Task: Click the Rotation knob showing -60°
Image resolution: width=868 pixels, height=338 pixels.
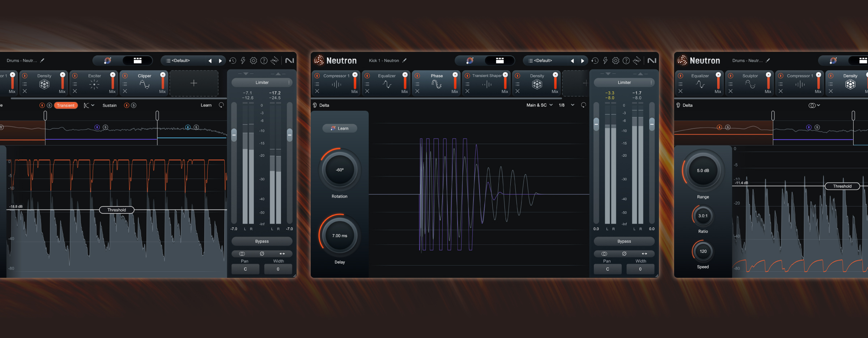Action: click(x=340, y=170)
